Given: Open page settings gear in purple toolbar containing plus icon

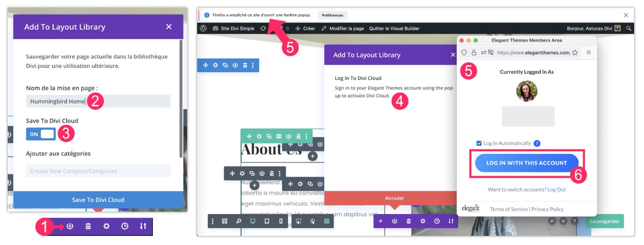Looking at the screenshot, I should coord(422,221).
